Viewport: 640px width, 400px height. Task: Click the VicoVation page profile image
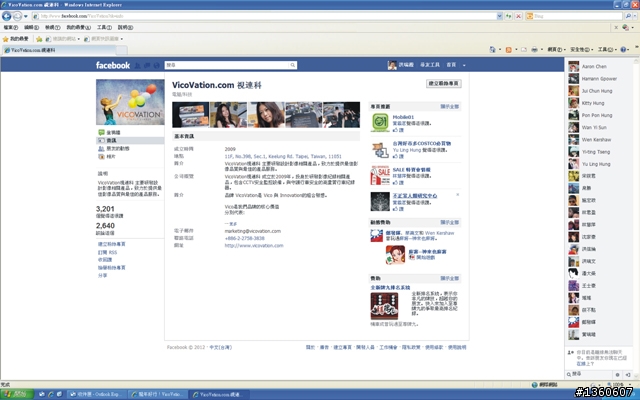point(130,102)
